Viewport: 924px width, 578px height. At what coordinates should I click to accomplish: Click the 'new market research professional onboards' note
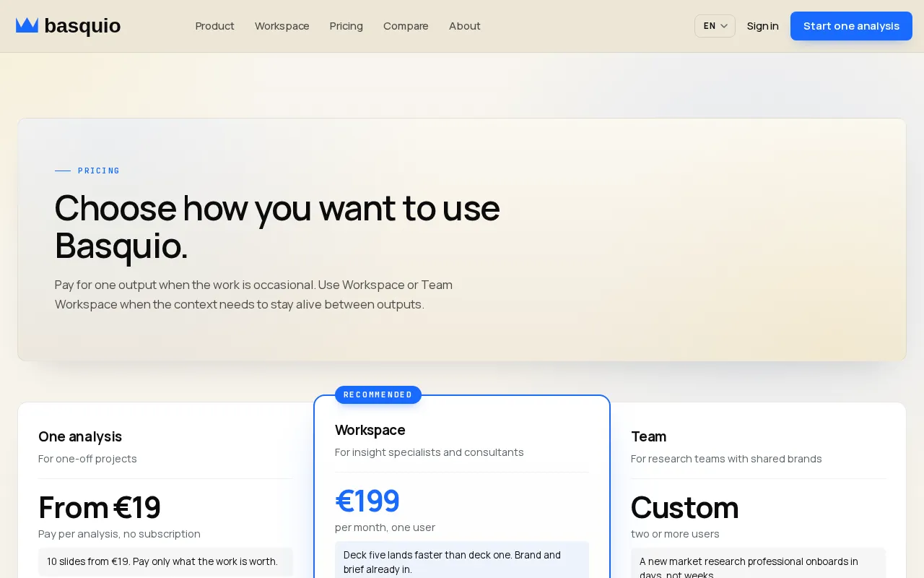758,563
